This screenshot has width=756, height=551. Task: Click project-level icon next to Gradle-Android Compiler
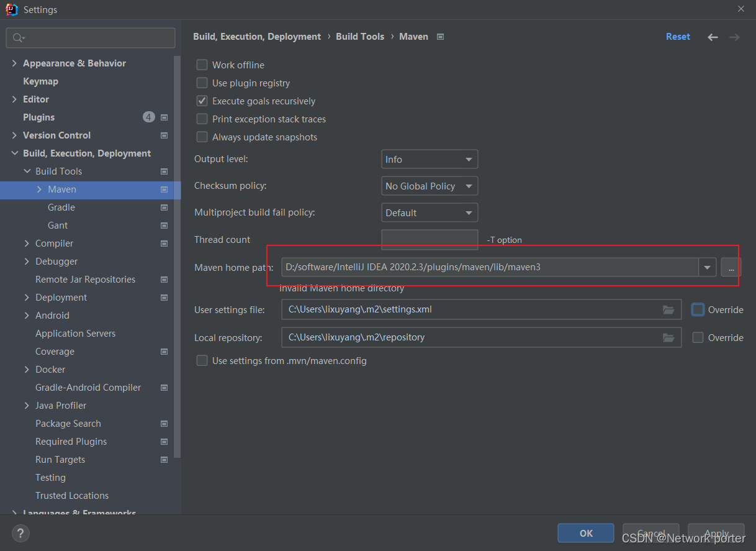tap(164, 388)
